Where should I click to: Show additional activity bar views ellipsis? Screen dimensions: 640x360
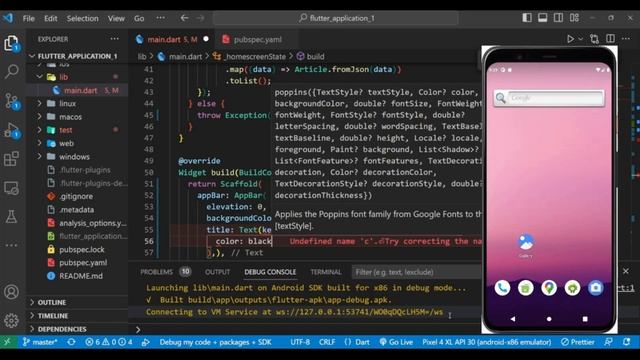click(x=11, y=245)
